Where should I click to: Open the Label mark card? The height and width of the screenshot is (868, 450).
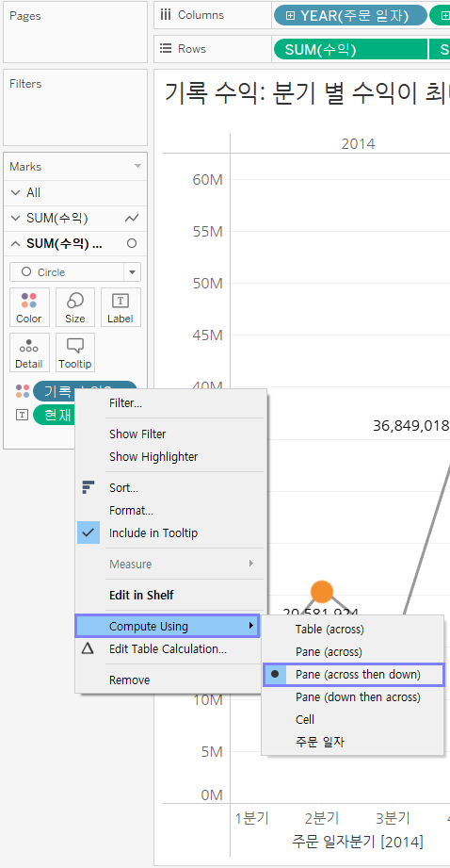click(121, 308)
